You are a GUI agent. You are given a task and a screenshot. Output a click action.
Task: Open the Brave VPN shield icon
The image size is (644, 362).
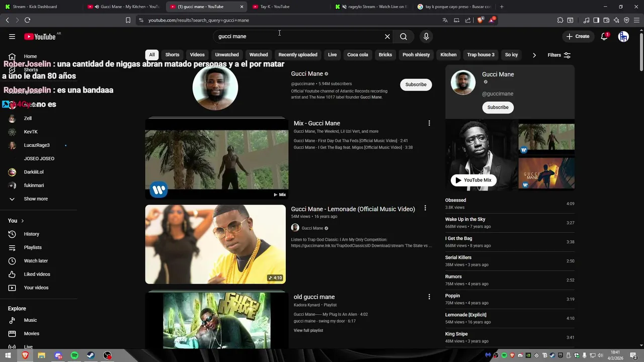626,20
